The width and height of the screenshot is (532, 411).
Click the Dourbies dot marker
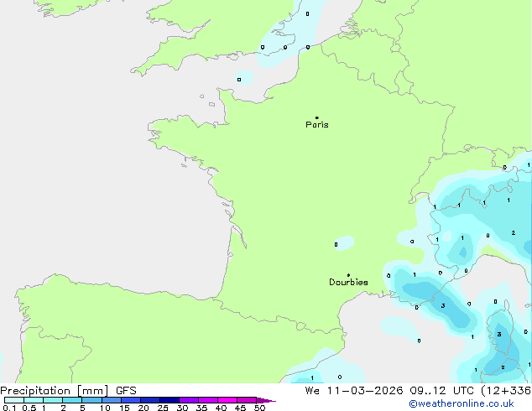tap(348, 275)
